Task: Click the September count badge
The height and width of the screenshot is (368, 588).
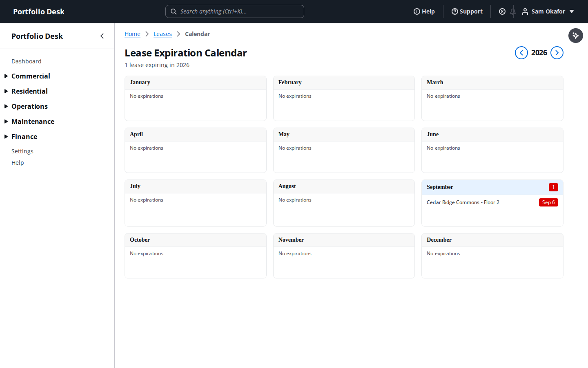Action: [553, 187]
